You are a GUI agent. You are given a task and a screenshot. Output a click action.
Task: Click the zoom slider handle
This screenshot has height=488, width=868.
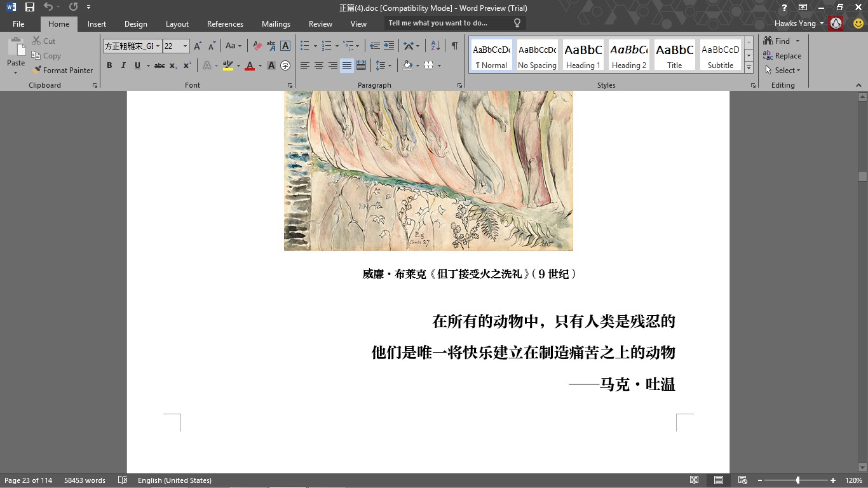click(x=797, y=480)
